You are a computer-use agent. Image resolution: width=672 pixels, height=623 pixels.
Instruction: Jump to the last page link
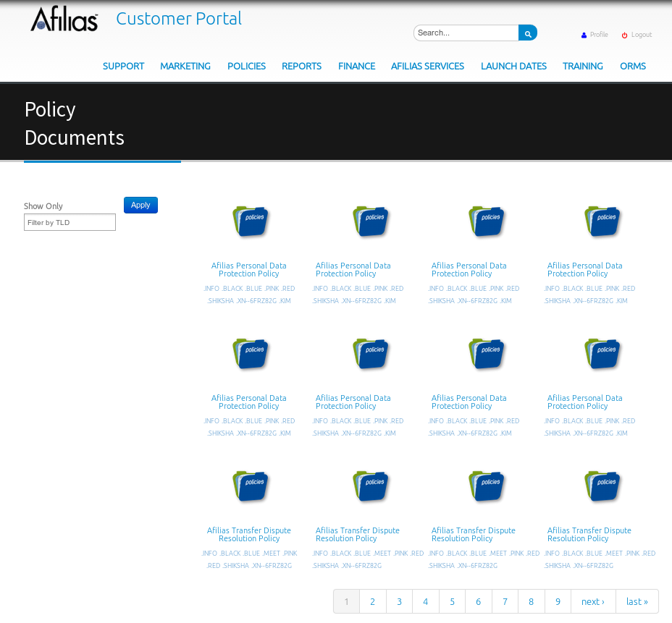pyautogui.click(x=637, y=601)
